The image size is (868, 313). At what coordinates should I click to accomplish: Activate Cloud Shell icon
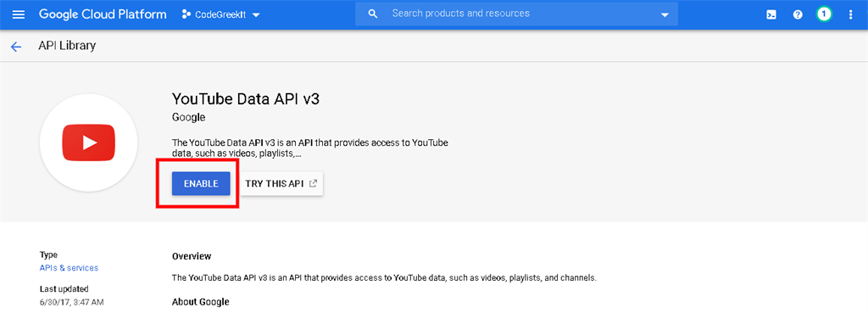pyautogui.click(x=771, y=15)
